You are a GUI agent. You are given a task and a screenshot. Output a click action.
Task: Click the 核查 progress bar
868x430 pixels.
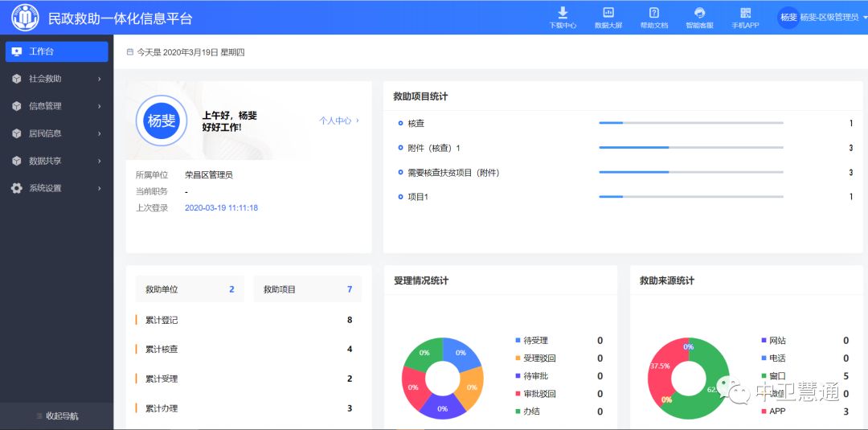[691, 123]
